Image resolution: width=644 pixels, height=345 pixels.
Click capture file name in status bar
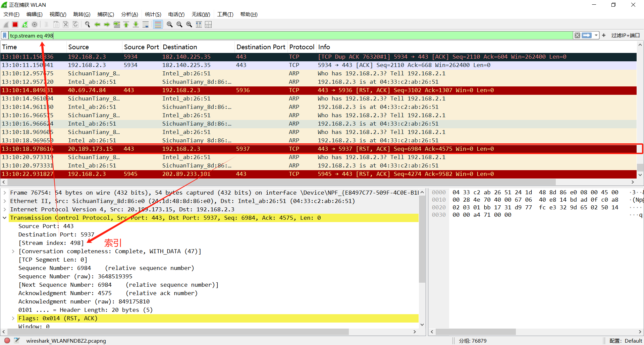click(66, 341)
